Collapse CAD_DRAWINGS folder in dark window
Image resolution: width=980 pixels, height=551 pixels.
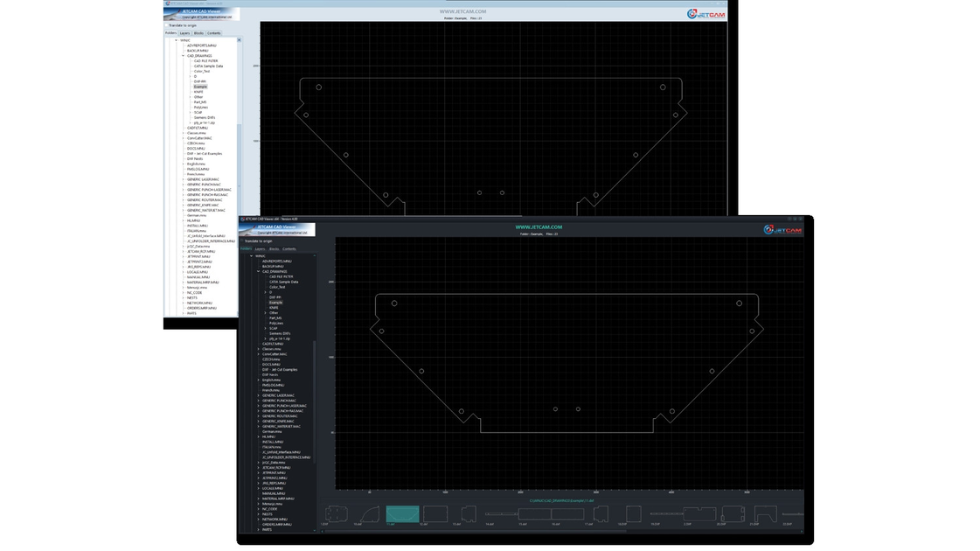pyautogui.click(x=258, y=271)
